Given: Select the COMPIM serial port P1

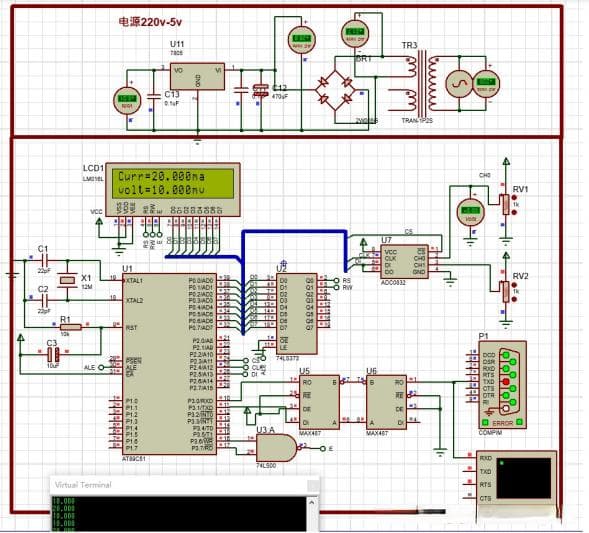Looking at the screenshot, I should click(502, 385).
